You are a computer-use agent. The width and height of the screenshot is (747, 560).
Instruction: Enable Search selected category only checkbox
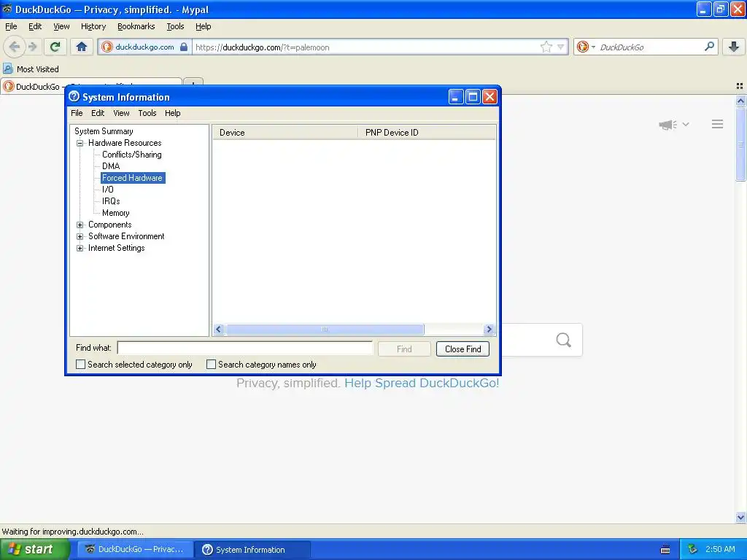click(80, 365)
